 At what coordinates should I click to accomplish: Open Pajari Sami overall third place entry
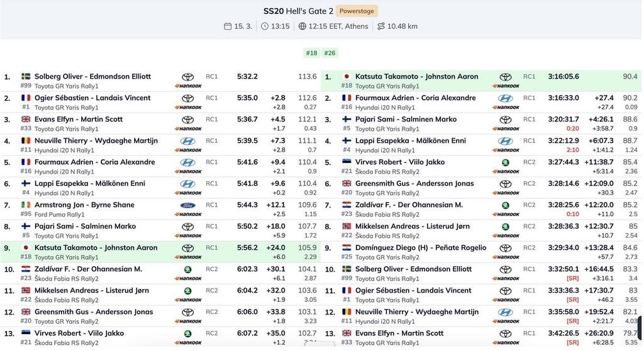pos(406,119)
